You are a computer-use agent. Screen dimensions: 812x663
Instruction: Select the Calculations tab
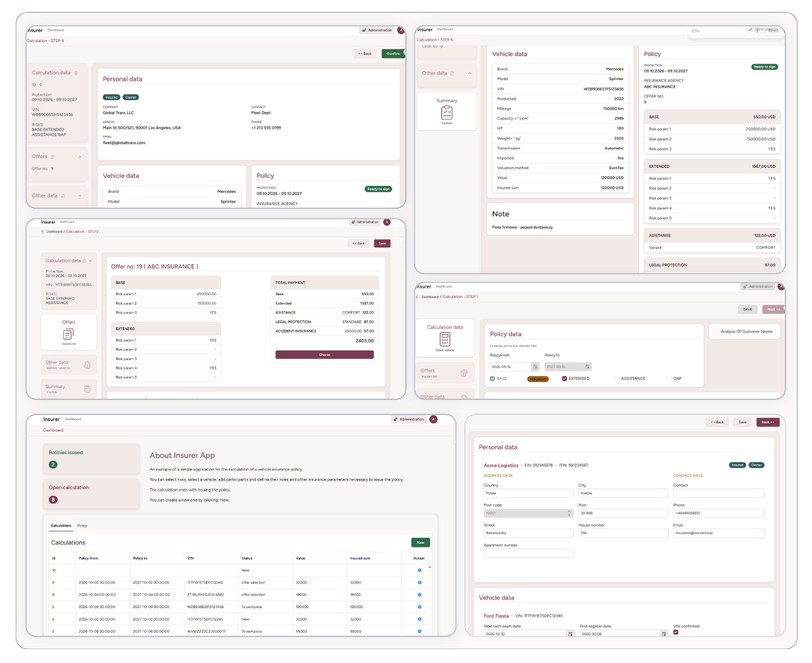tap(61, 525)
